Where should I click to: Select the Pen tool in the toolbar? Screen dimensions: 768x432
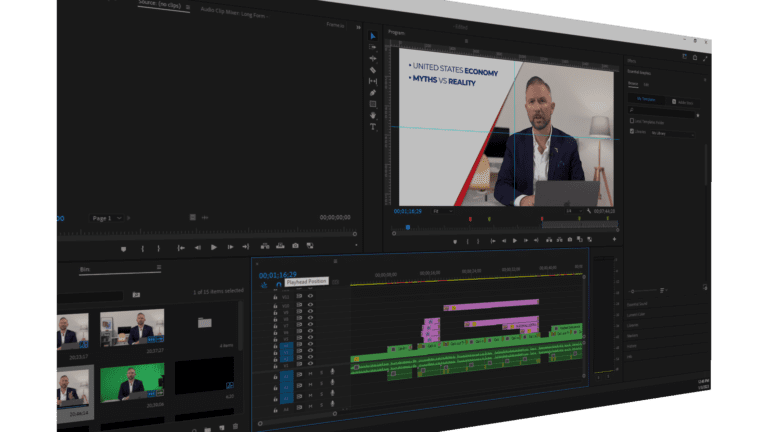point(373,92)
